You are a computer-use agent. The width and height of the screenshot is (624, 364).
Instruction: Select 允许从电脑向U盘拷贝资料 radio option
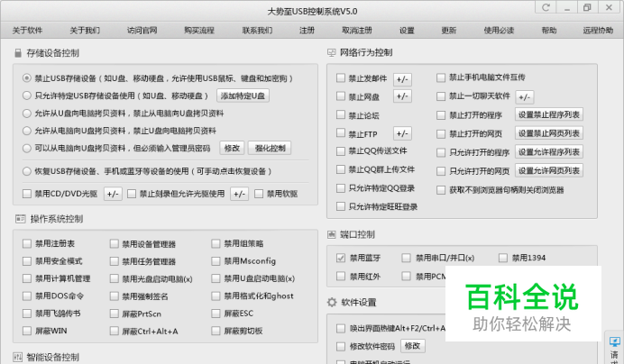click(x=27, y=131)
